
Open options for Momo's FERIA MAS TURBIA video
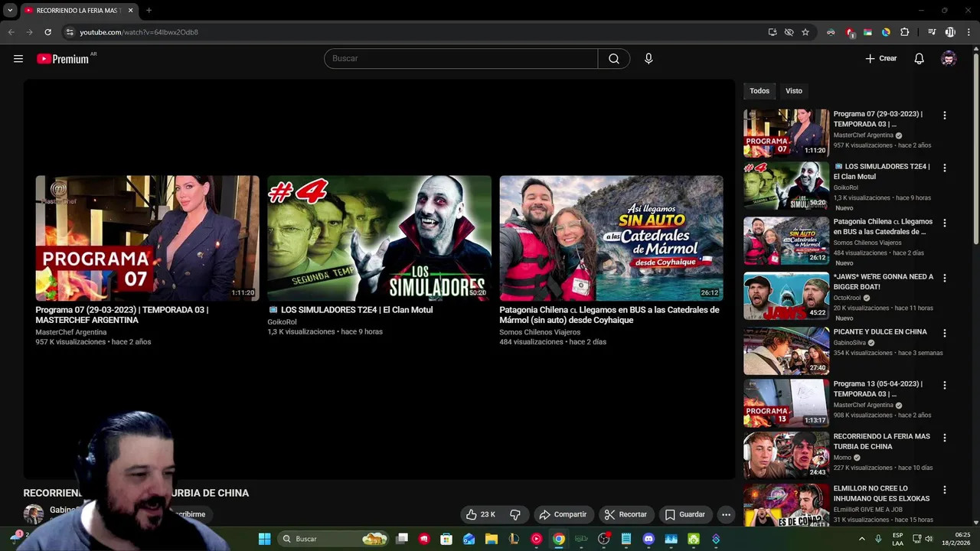point(944,438)
